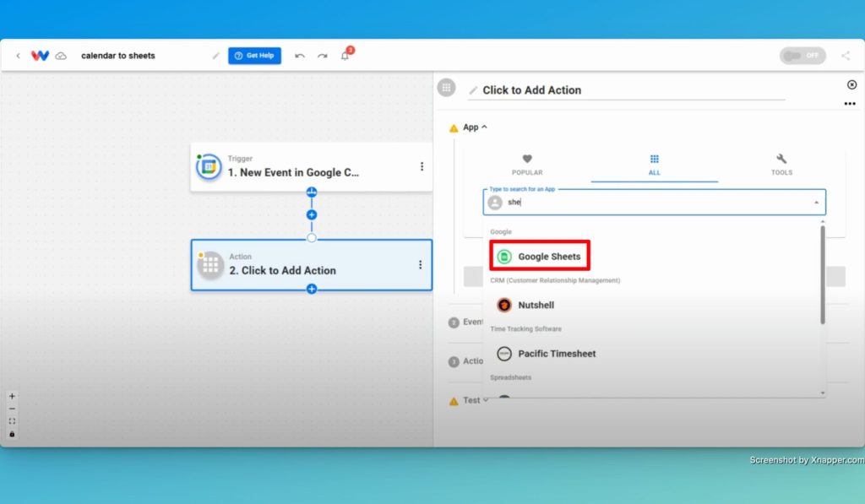865x504 pixels.
Task: Click the calendar to sheets flow name
Action: pyautogui.click(x=118, y=56)
